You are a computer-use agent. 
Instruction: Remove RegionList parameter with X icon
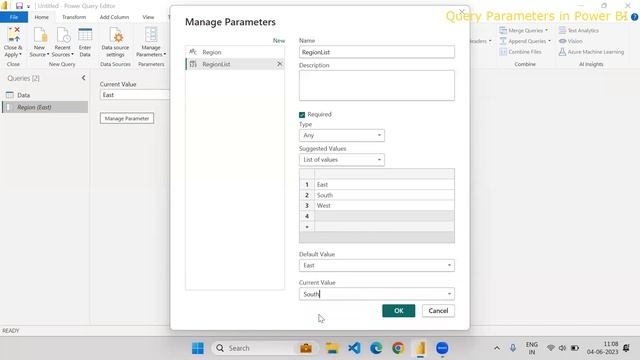pos(280,64)
